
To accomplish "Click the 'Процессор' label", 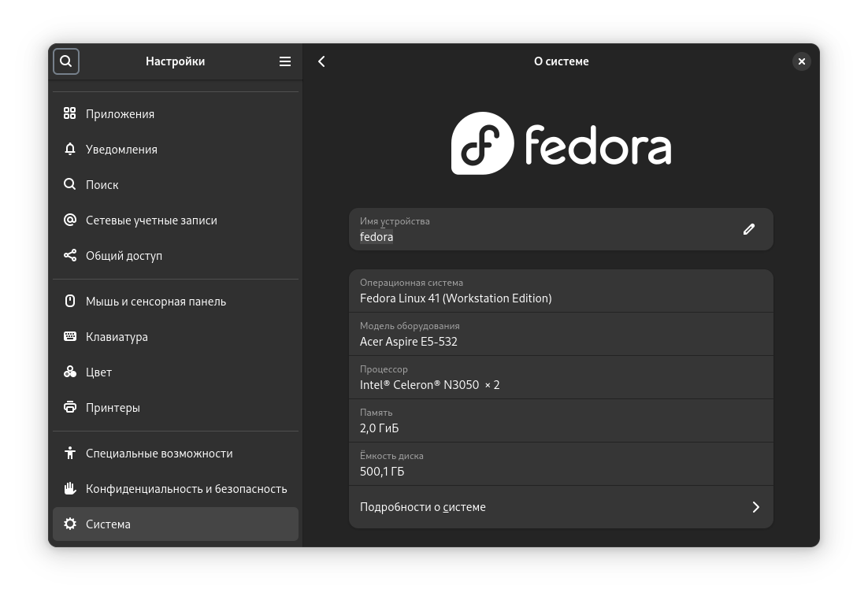I will (384, 369).
